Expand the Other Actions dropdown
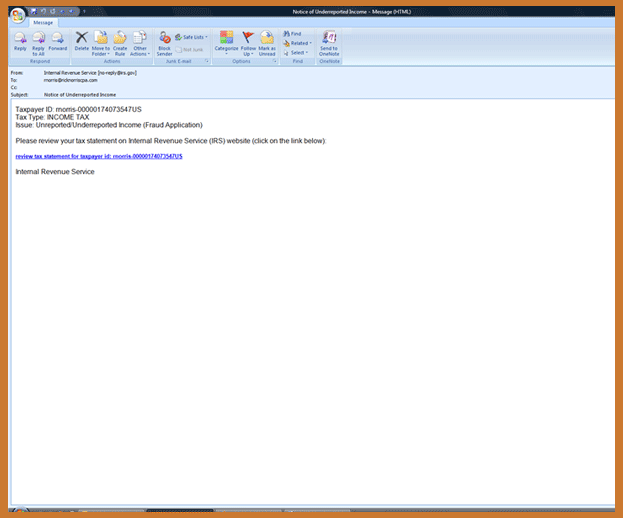623x518 pixels. (140, 42)
